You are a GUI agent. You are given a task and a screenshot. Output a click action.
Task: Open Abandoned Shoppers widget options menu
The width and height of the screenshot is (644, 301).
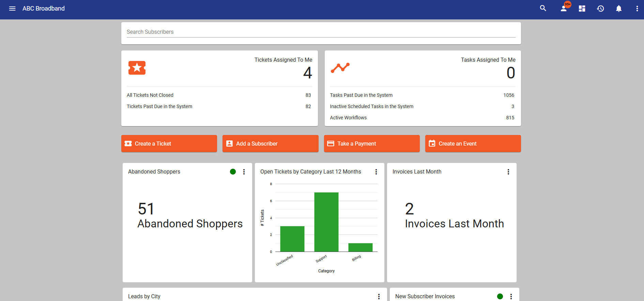244,172
